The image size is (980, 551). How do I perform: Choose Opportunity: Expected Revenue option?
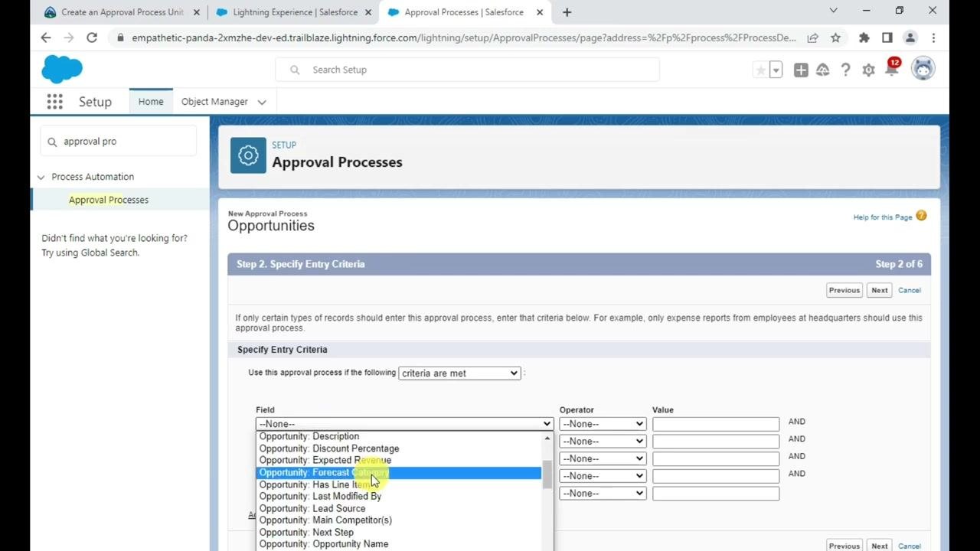[x=399, y=460]
